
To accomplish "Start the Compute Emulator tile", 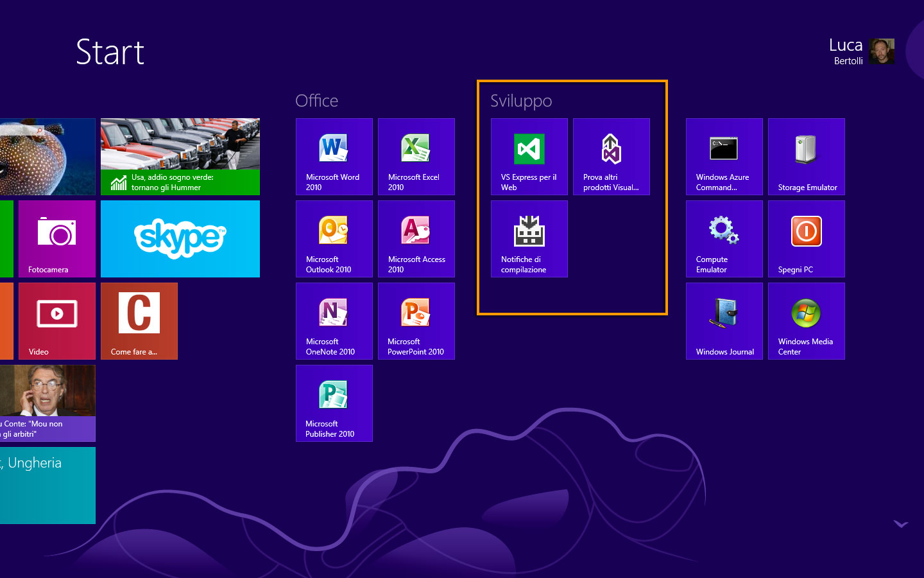I will 724,239.
